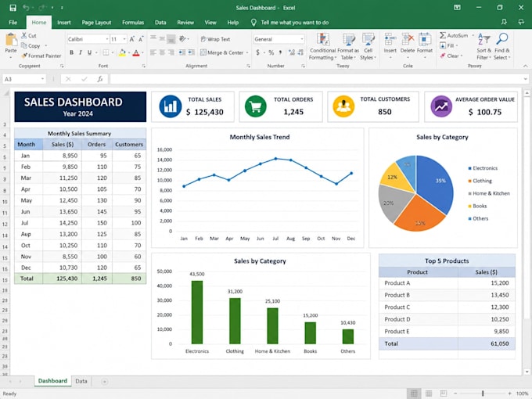Apply the Accounting dollar format

[258, 52]
